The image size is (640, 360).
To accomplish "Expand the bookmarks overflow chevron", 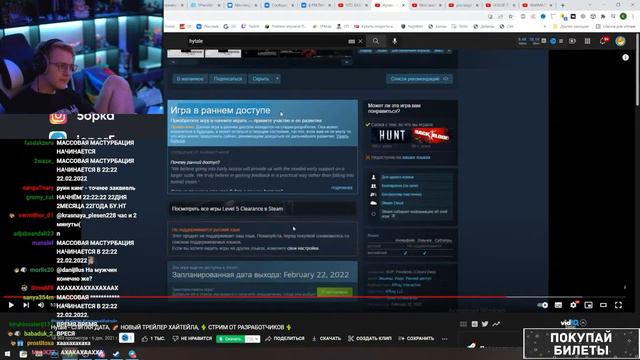I will tap(544, 26).
